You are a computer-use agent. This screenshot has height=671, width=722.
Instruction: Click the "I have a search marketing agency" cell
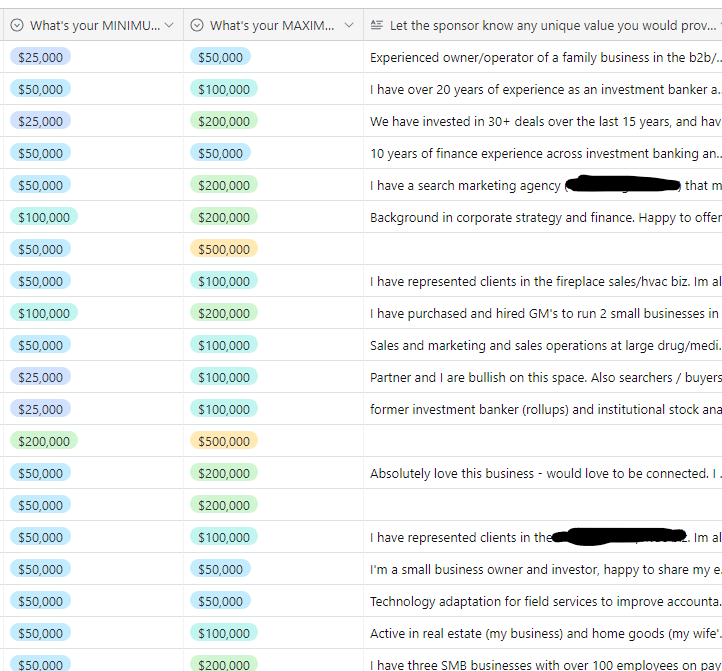(x=543, y=185)
